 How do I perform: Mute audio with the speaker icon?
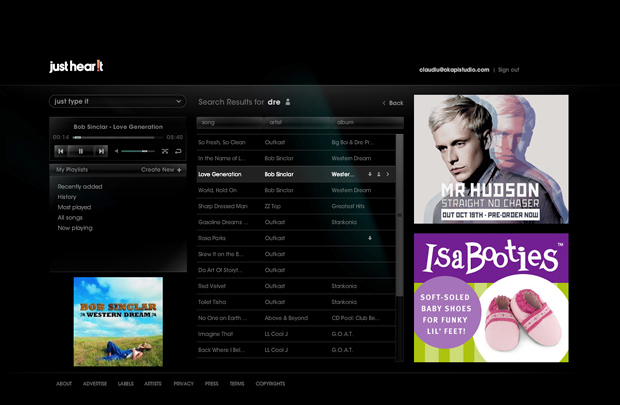tap(117, 151)
